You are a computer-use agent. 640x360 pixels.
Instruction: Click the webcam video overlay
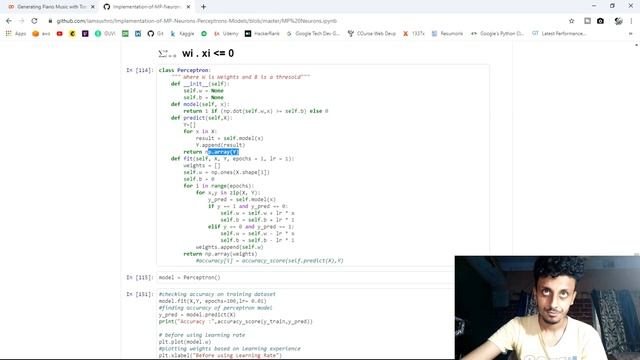547,308
